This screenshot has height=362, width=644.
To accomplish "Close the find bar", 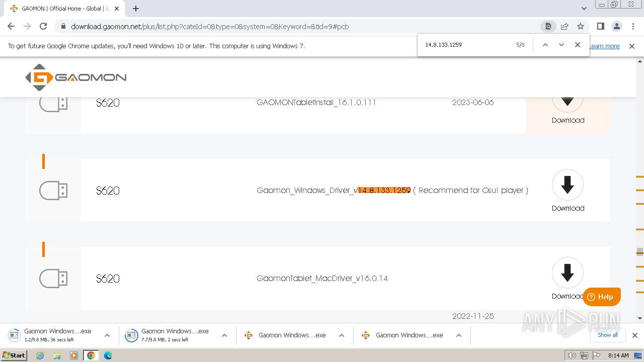I will click(x=578, y=45).
